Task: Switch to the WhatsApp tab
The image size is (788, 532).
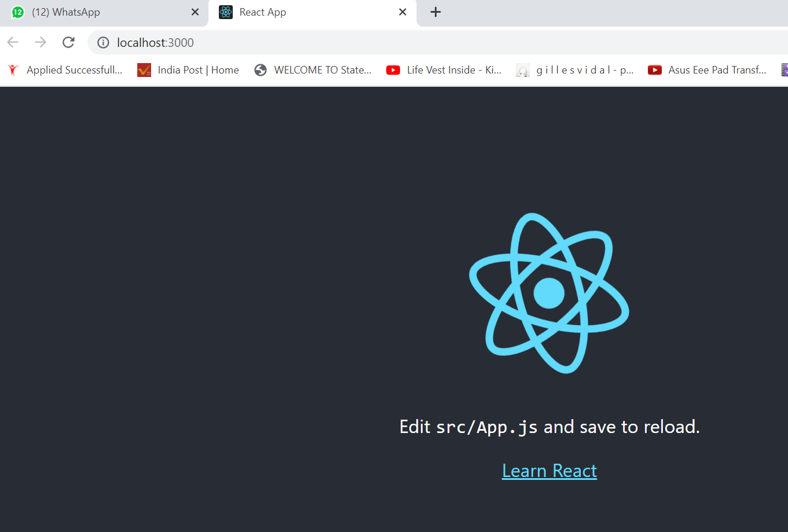Action: click(x=104, y=13)
